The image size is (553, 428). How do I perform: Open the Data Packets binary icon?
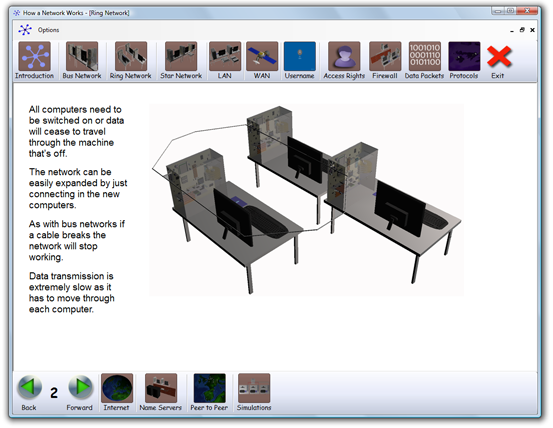click(x=425, y=56)
